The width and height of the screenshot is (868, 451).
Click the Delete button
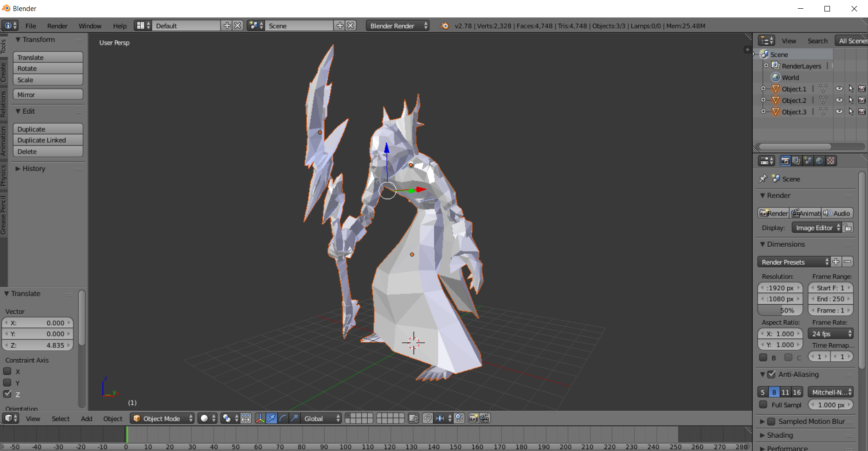48,151
